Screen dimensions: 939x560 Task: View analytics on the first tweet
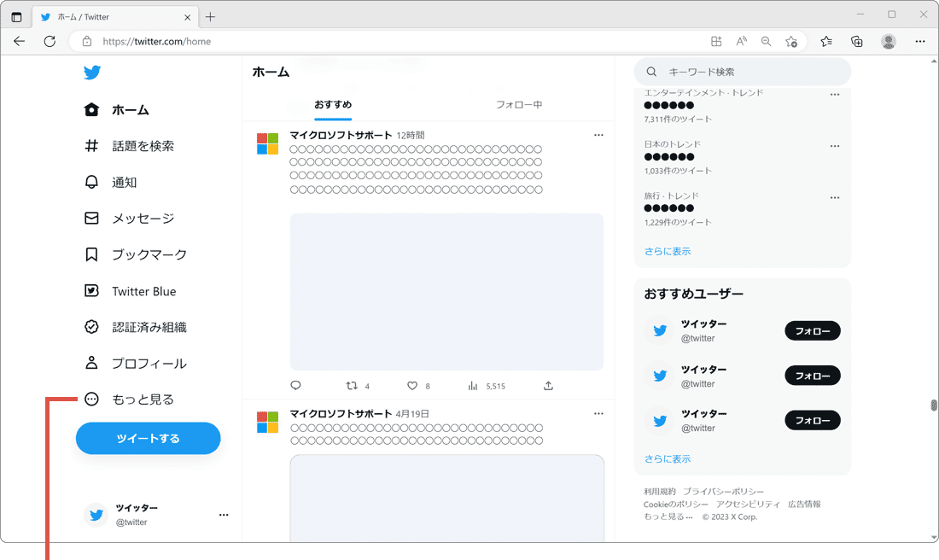point(472,386)
